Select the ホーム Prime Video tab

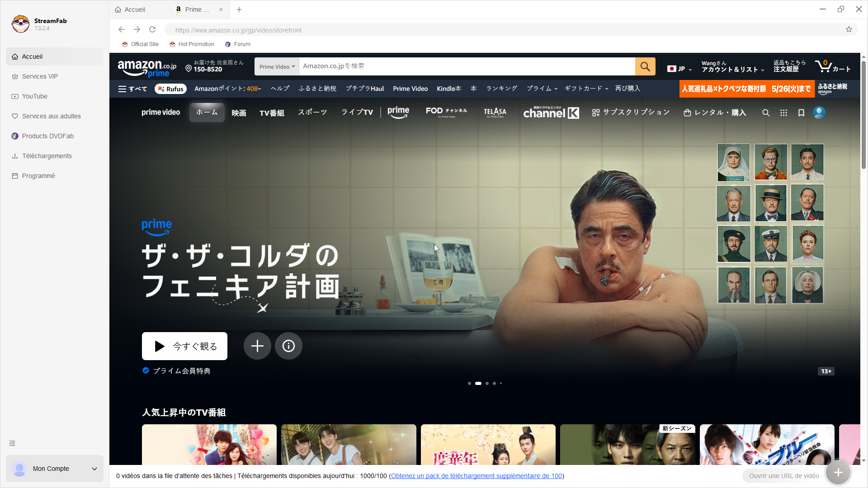(207, 113)
